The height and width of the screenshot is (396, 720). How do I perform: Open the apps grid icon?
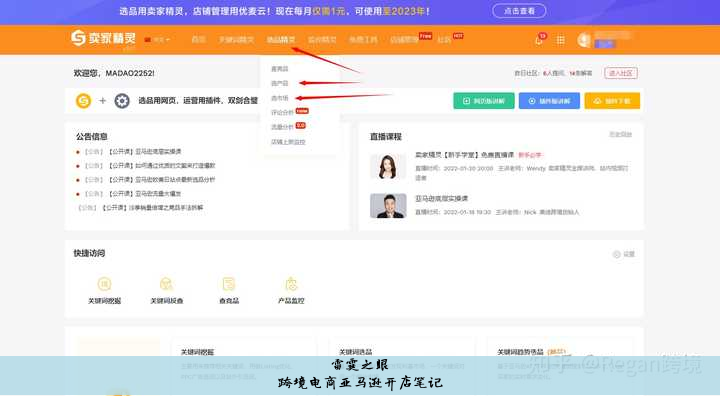tap(561, 40)
